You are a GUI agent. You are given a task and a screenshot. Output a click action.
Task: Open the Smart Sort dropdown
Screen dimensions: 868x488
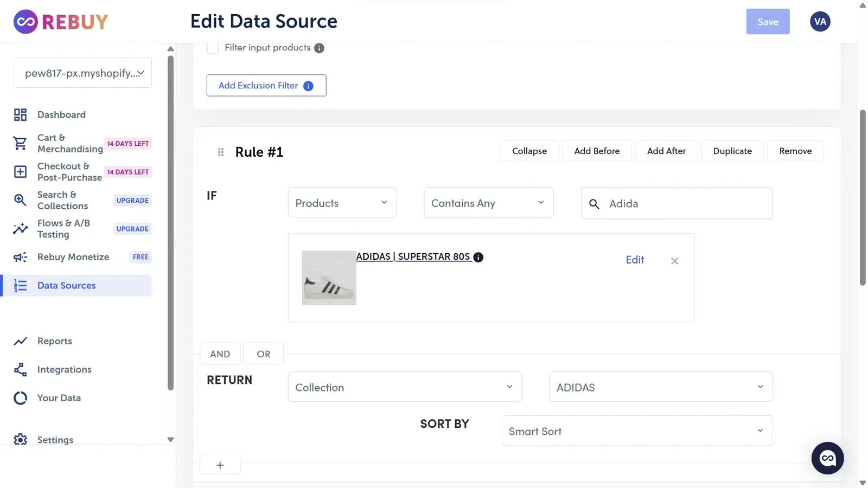637,431
